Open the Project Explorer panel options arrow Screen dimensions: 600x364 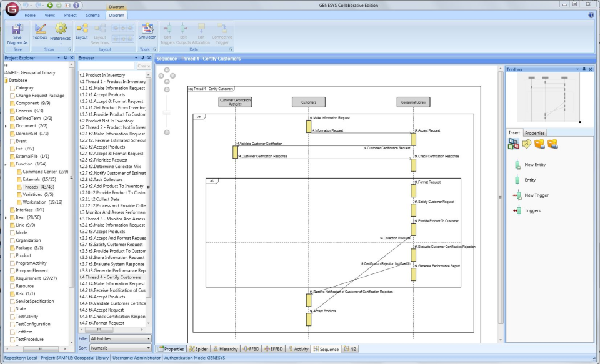pyautogui.click(x=59, y=57)
